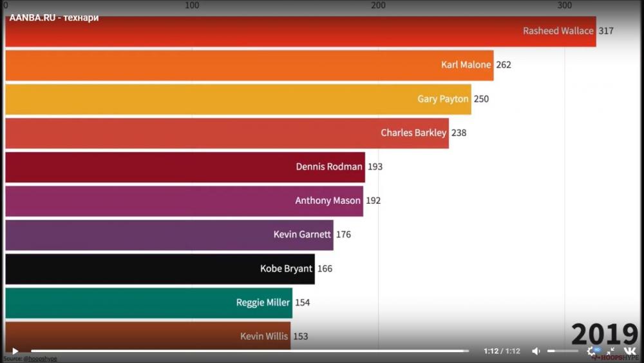Viewport: 644px width, 363px height.
Task: Click the AANBA.RU video title
Action: click(x=54, y=18)
